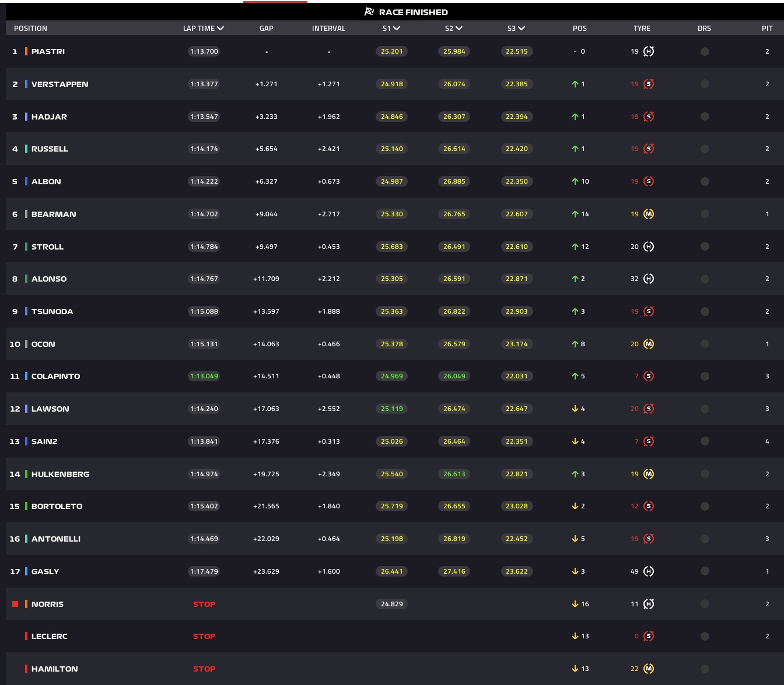784x685 pixels.
Task: Click Hadjar's soft tyre icon
Action: click(x=648, y=117)
